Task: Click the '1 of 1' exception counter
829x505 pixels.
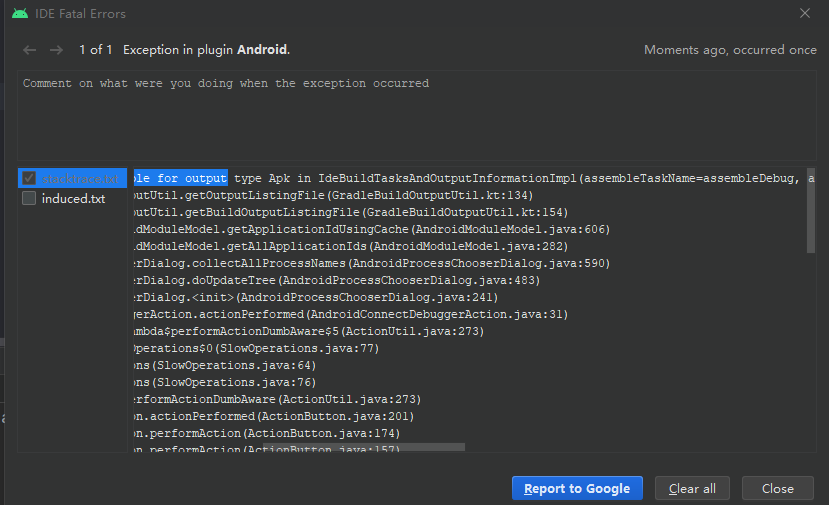Action: (96, 50)
